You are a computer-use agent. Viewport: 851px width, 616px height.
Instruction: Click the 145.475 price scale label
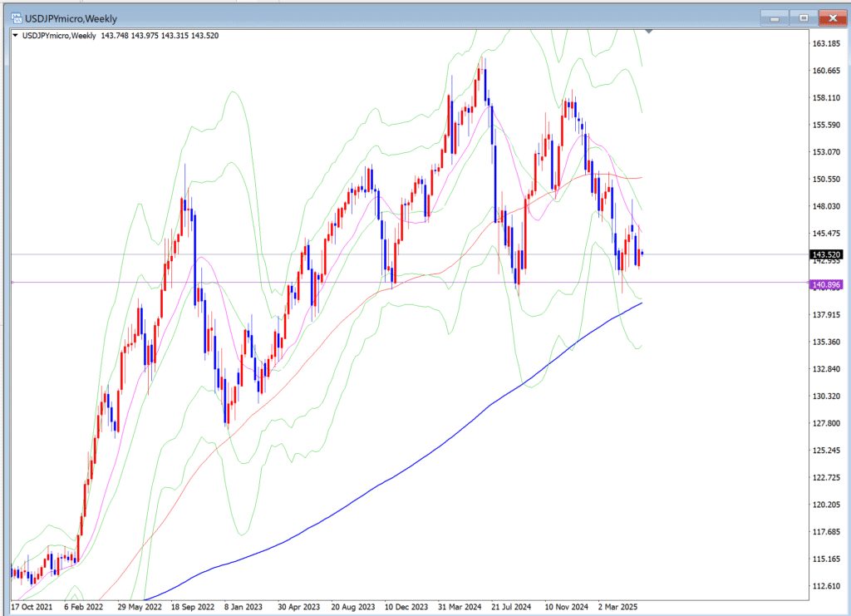[826, 234]
